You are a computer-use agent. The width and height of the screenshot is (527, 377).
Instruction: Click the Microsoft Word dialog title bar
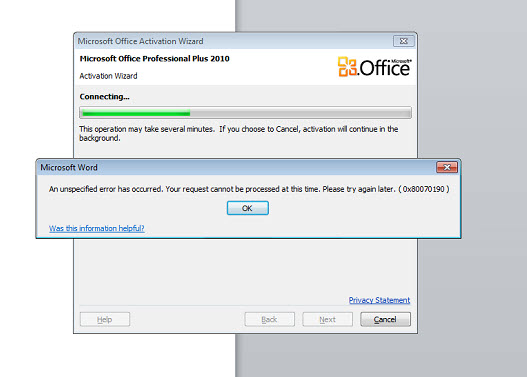coord(235,167)
